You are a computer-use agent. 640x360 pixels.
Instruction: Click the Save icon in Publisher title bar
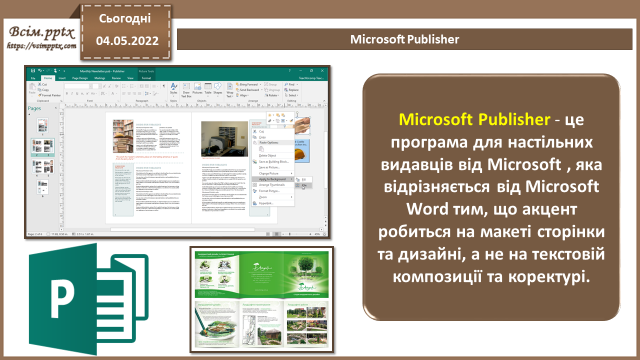click(x=33, y=71)
